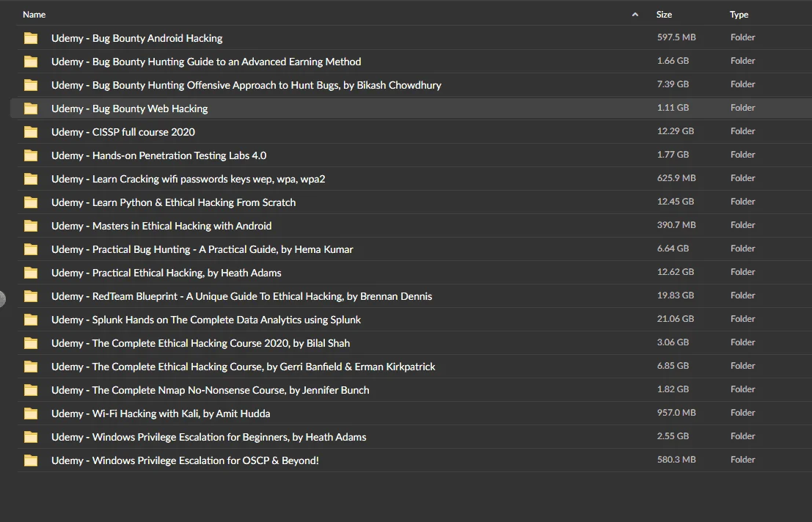Click folder icon for Splunk Hands on course
Screen dimensions: 812x522
(31, 320)
